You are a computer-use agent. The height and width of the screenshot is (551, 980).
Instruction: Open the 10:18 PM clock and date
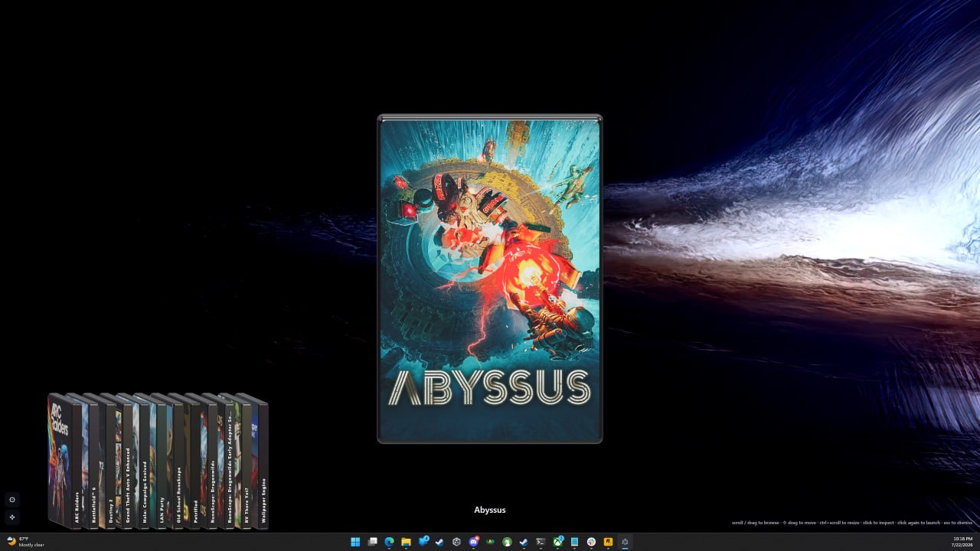pyautogui.click(x=962, y=542)
